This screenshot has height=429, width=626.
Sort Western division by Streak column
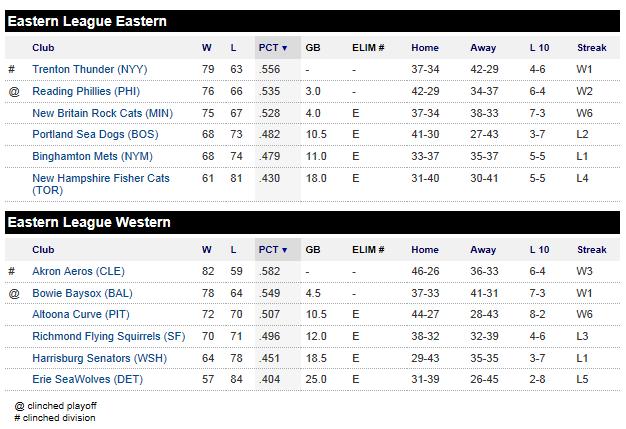click(x=591, y=249)
